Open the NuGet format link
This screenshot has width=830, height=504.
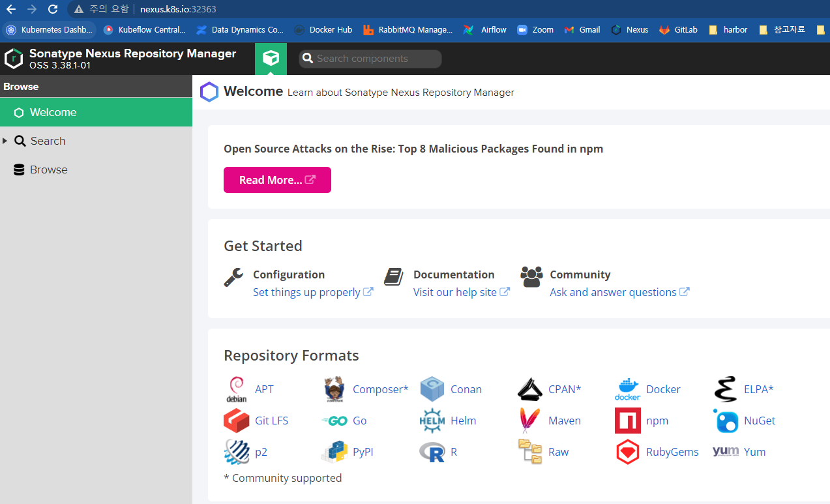(x=760, y=421)
